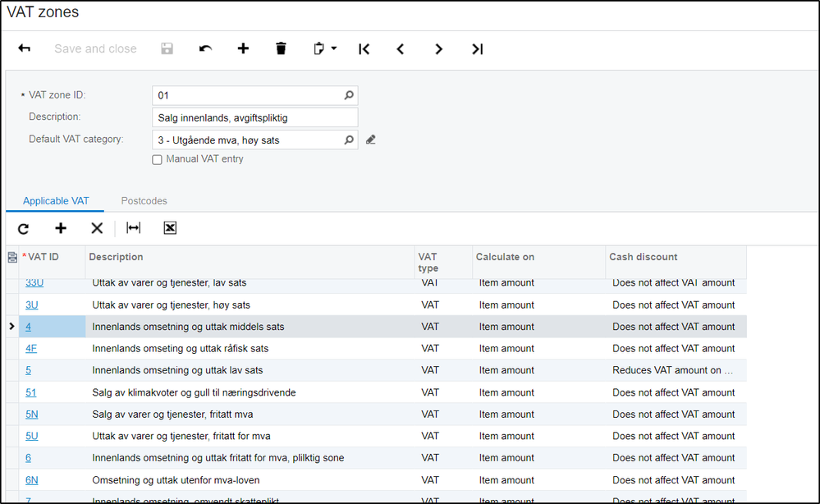The image size is (820, 504).
Task: Select the Applicable VAT tab
Action: pos(56,201)
